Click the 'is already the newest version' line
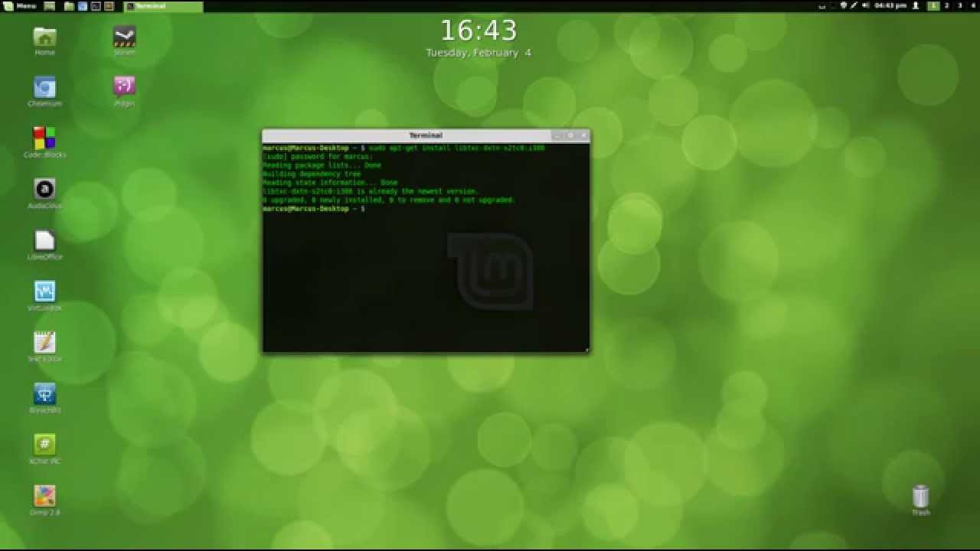This screenshot has width=980, height=551. pyautogui.click(x=371, y=191)
